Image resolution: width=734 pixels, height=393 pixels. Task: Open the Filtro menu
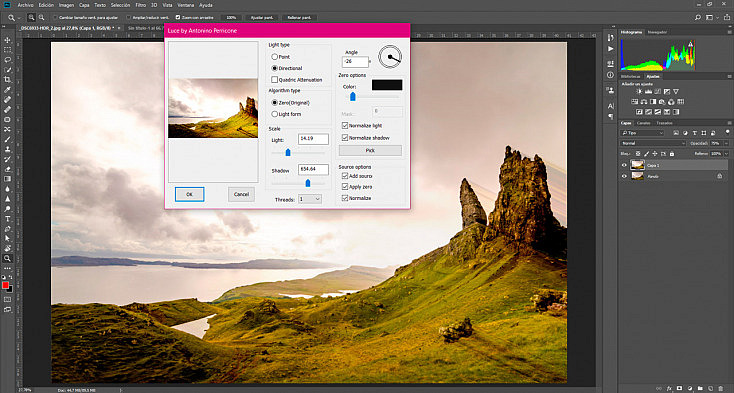[x=140, y=5]
